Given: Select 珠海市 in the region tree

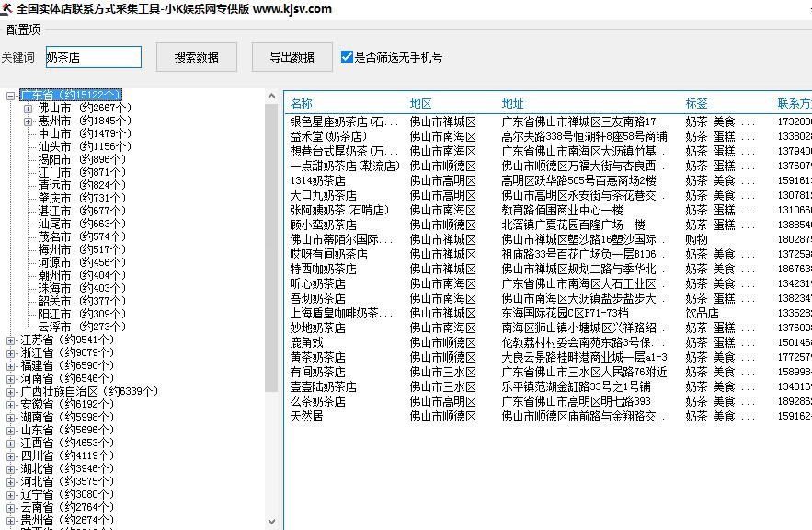Looking at the screenshot, I should (x=54, y=289).
